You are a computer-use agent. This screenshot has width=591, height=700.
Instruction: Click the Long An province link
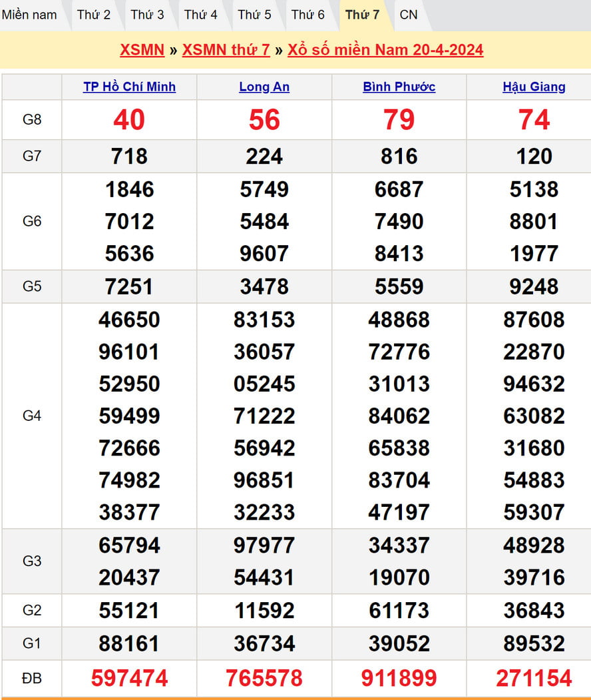tap(264, 87)
